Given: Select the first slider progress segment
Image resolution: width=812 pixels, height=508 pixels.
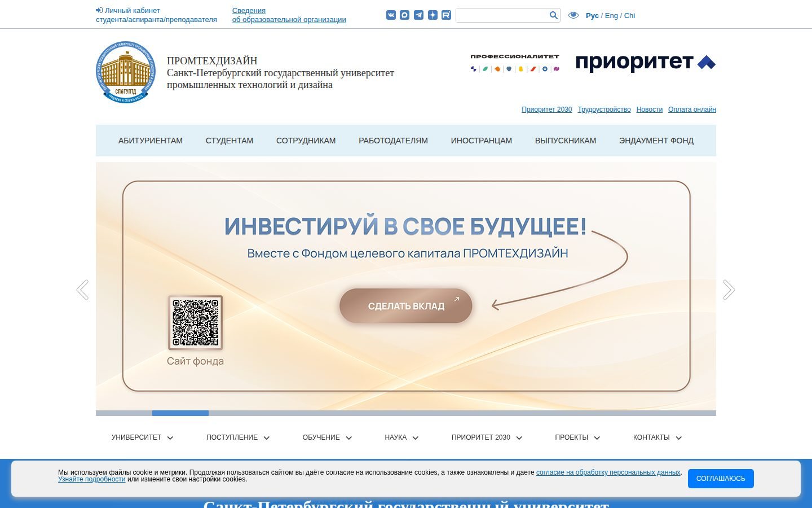Looking at the screenshot, I should click(124, 413).
